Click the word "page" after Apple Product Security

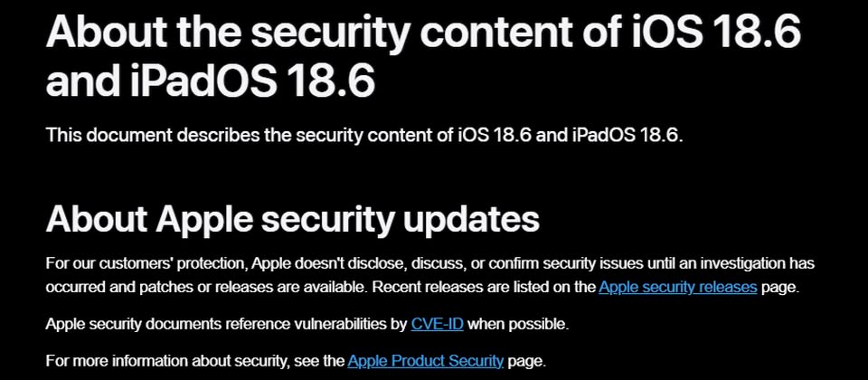pos(525,360)
